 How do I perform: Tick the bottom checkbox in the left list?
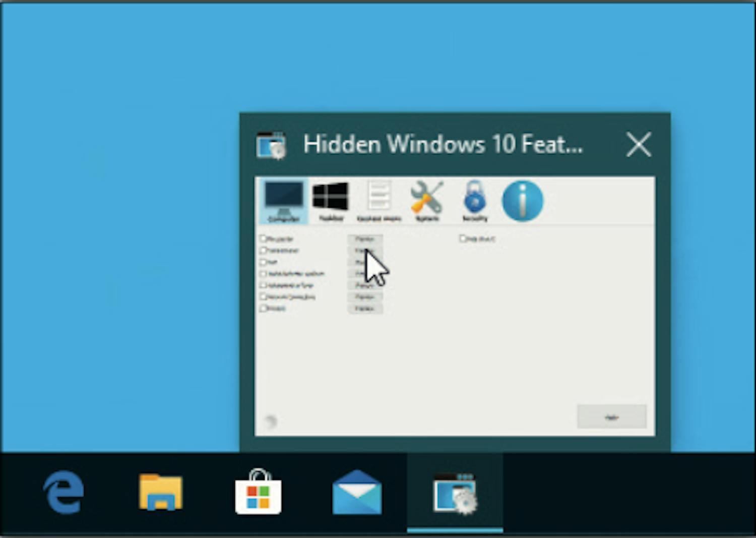click(x=263, y=308)
